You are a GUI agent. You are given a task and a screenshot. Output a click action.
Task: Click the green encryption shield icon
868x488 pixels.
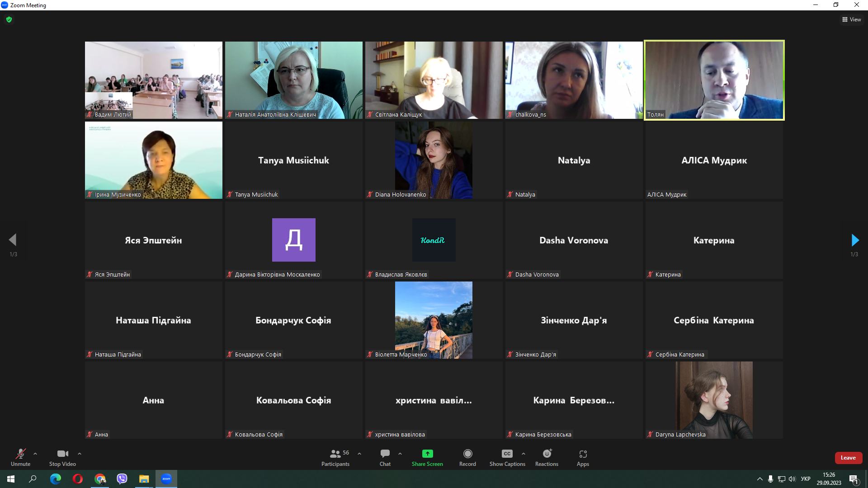(x=9, y=19)
